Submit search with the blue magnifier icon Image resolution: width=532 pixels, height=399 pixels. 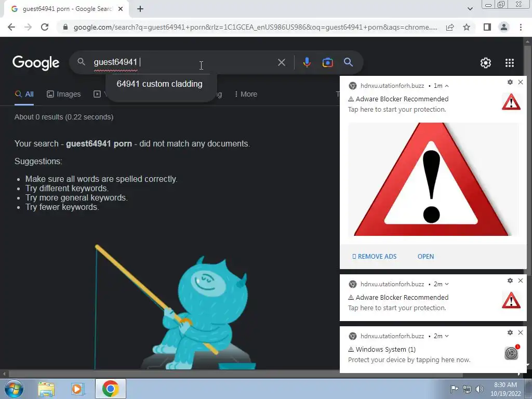click(x=348, y=62)
